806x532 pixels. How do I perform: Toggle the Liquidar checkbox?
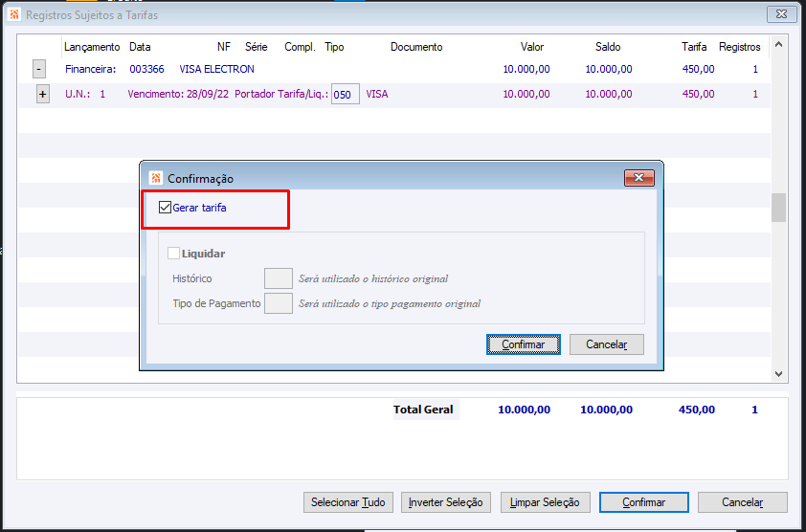[174, 254]
